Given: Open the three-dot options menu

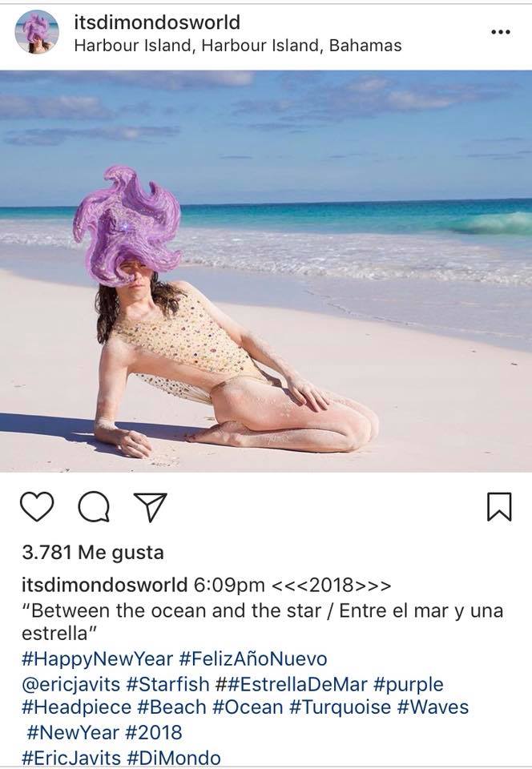Looking at the screenshot, I should pos(500,32).
